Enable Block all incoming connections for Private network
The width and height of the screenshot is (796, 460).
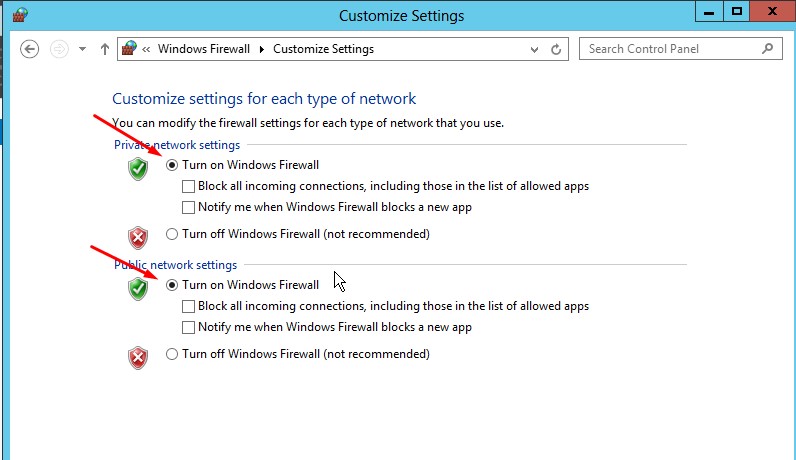(x=189, y=186)
